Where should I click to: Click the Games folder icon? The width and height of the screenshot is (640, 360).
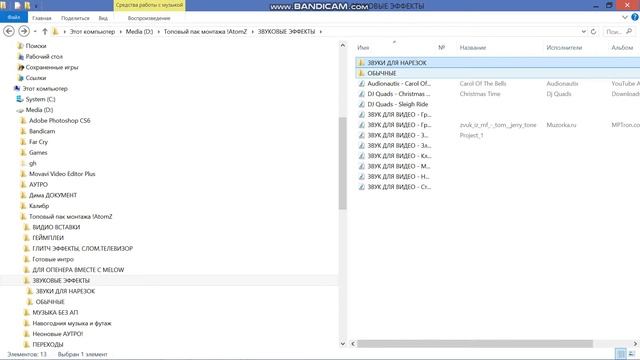(23, 152)
